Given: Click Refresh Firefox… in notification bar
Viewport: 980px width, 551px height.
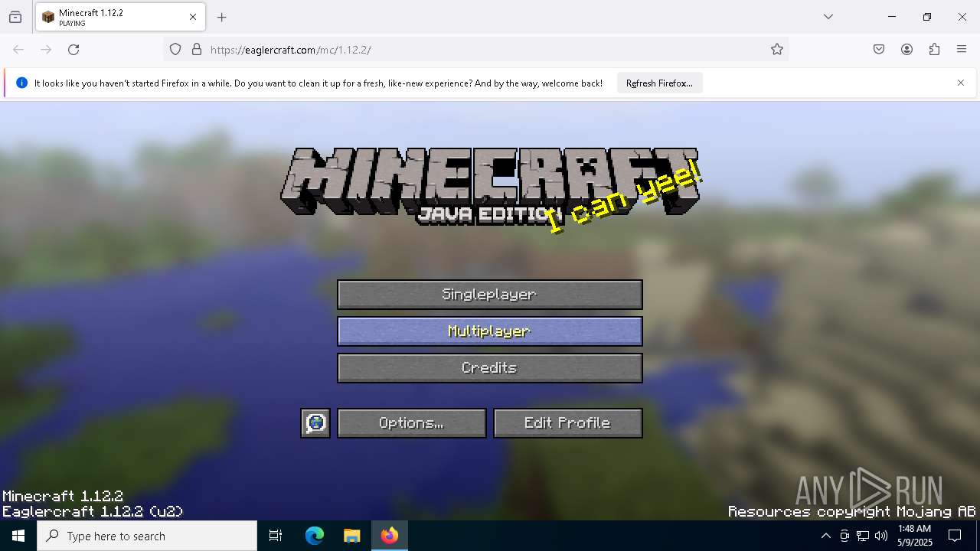Looking at the screenshot, I should 659,83.
